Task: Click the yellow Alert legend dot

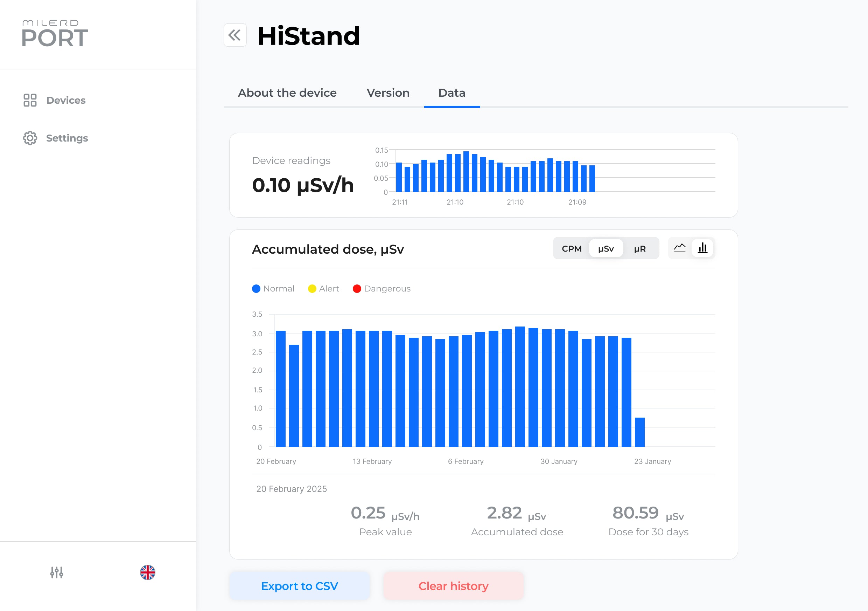Action: 312,289
